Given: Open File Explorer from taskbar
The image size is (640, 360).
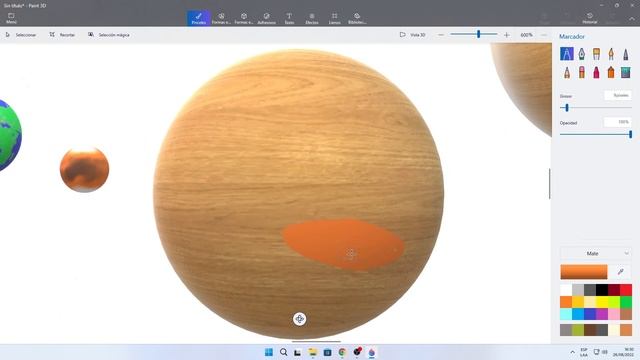Looking at the screenshot, I should pyautogui.click(x=313, y=352).
